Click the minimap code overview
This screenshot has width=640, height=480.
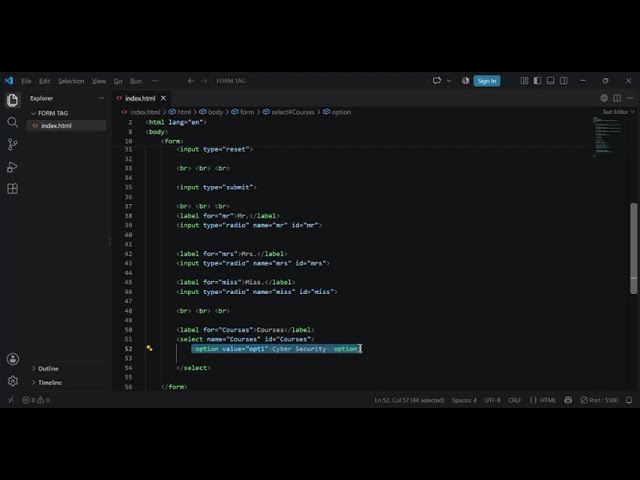coord(607,136)
